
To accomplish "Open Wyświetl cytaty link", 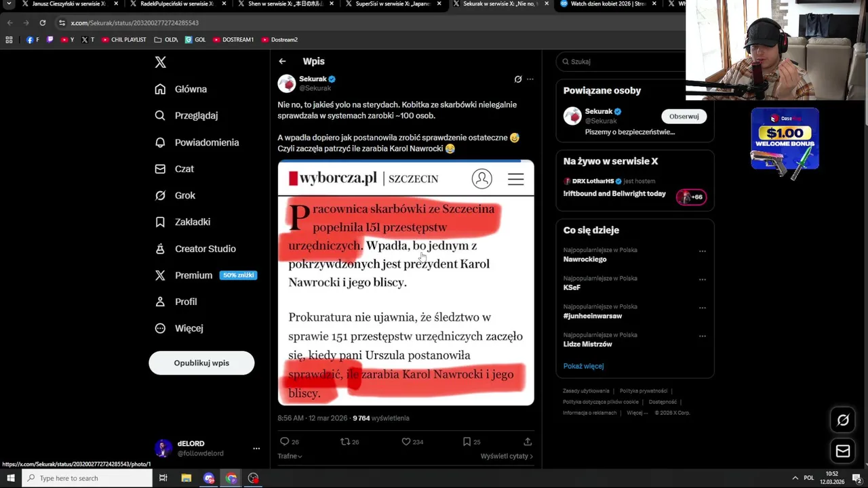I will click(507, 456).
